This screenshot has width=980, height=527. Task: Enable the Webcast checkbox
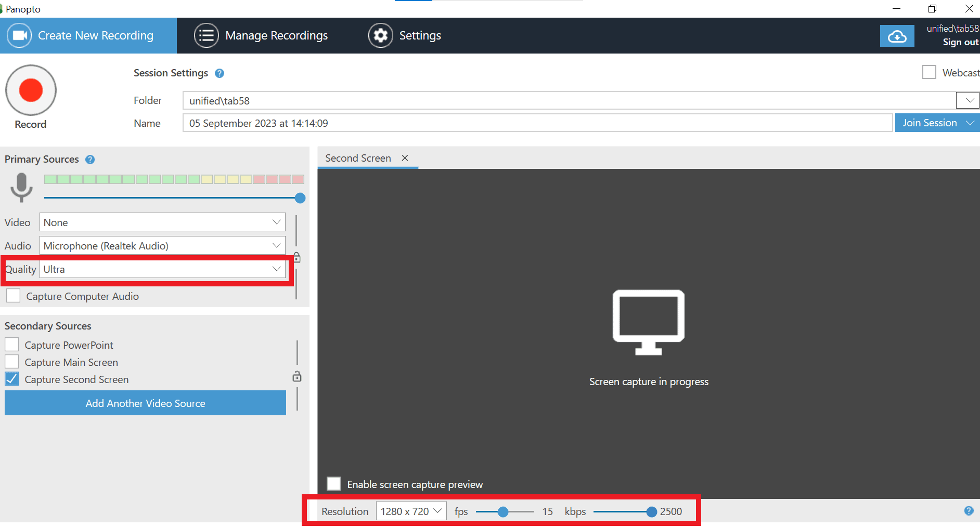click(x=929, y=72)
